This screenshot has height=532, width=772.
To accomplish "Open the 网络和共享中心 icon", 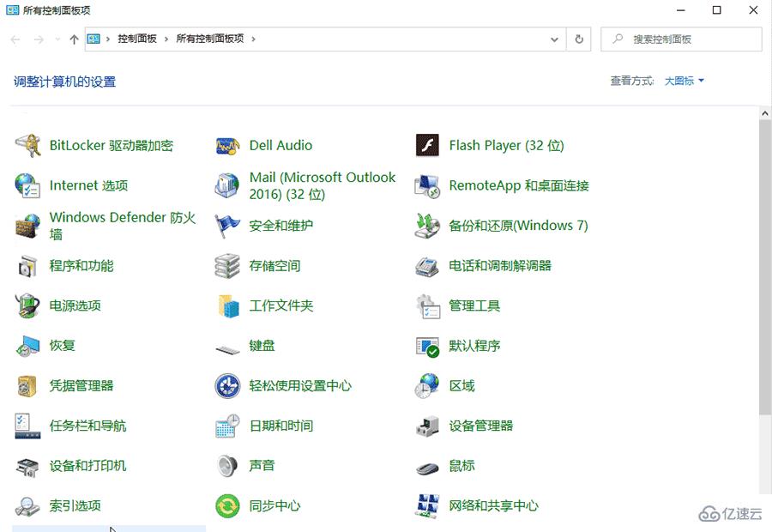I will pos(427,506).
